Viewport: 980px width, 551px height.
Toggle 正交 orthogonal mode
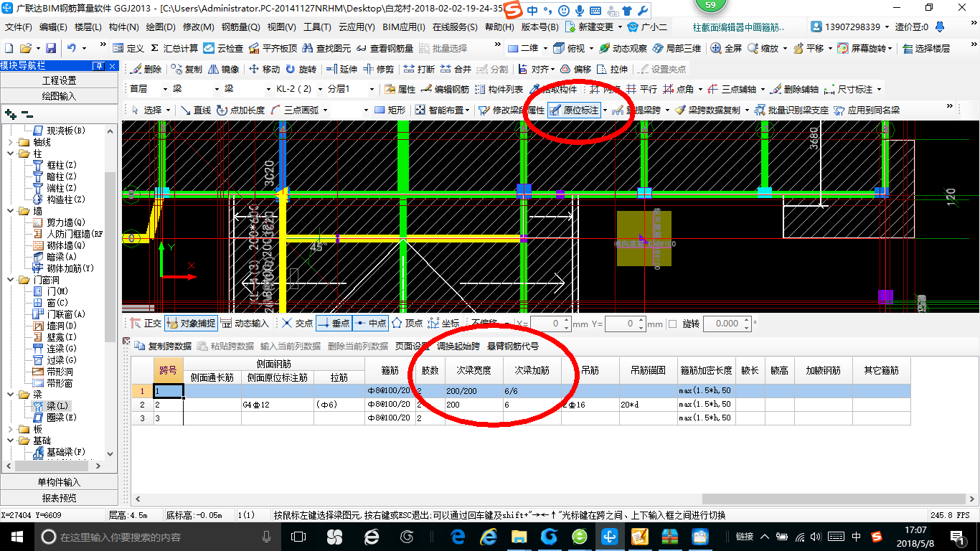[x=146, y=324]
